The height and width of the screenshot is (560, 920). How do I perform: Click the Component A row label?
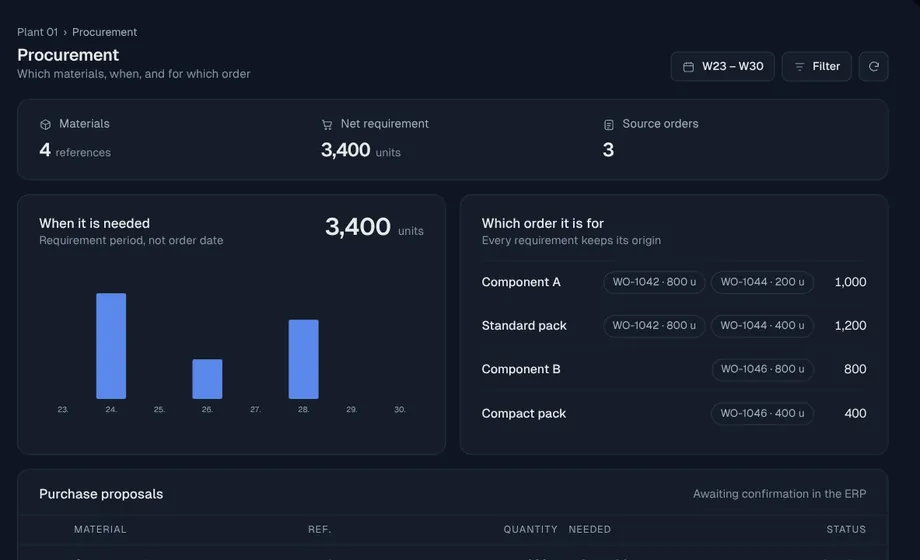point(521,282)
